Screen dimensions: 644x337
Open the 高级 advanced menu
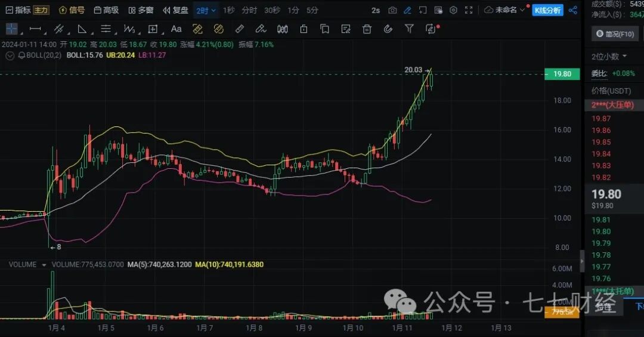coord(106,10)
